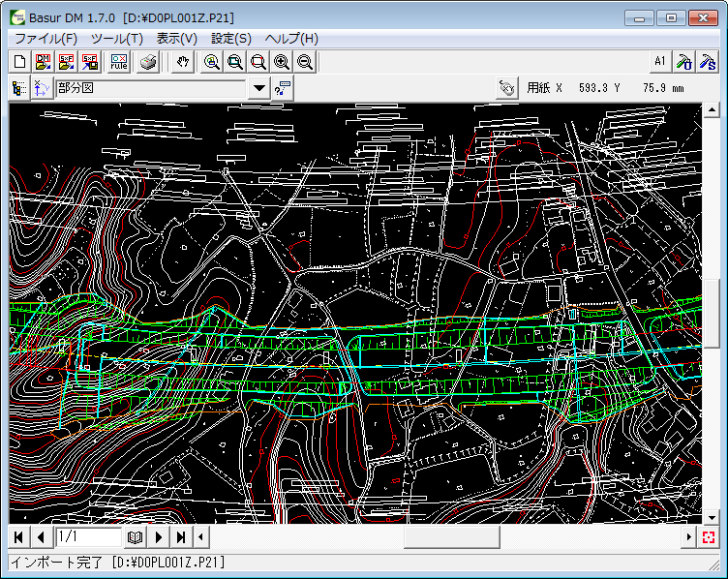
Task: Click the horizontal scrollbar thumb
Action: [452, 537]
